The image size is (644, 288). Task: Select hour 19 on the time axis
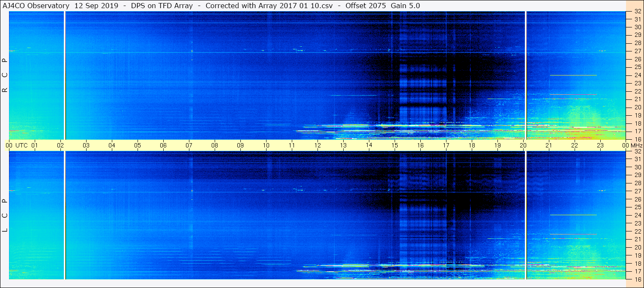click(497, 145)
